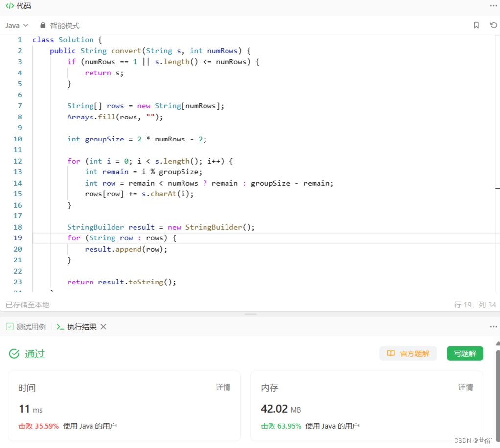Screen dimensions: 500x448
Task: Click the 测试用例 checkbox icon
Action: click(10, 327)
